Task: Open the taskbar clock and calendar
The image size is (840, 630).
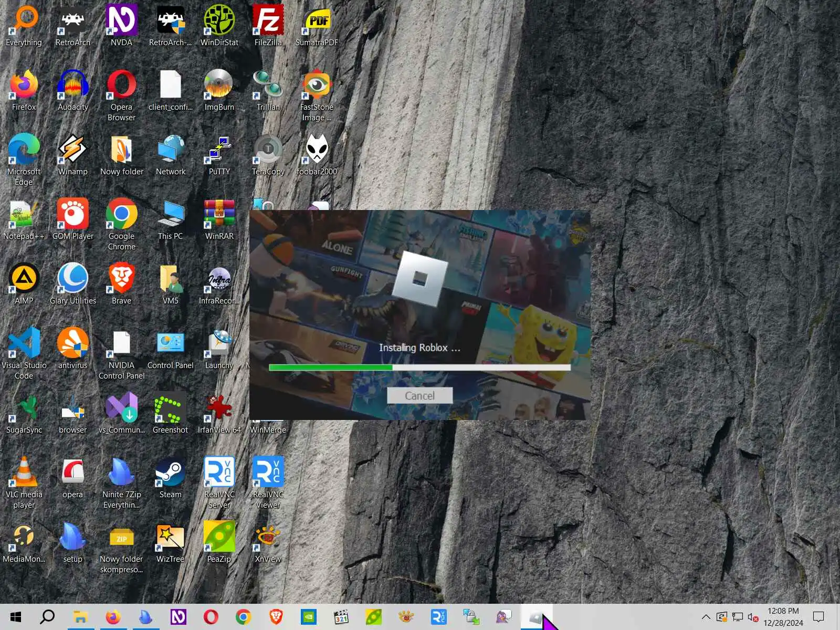Action: pos(783,617)
